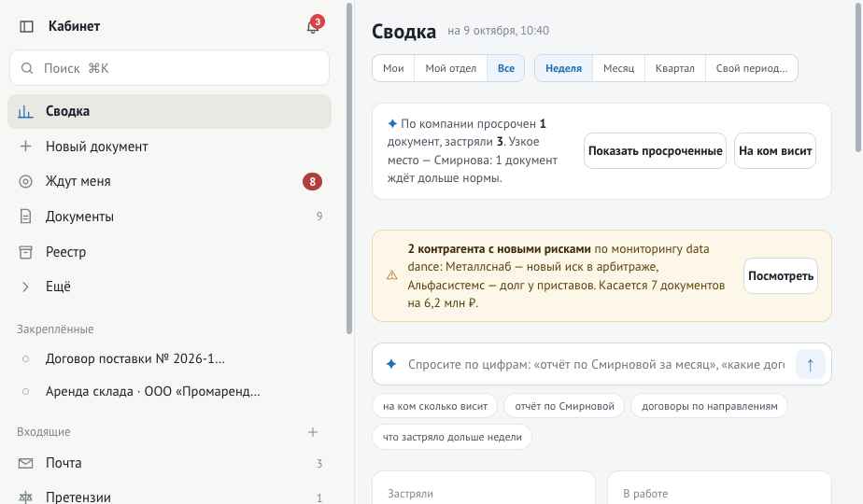The width and height of the screenshot is (863, 504).
Task: Filter summary to Мои
Action: point(393,68)
